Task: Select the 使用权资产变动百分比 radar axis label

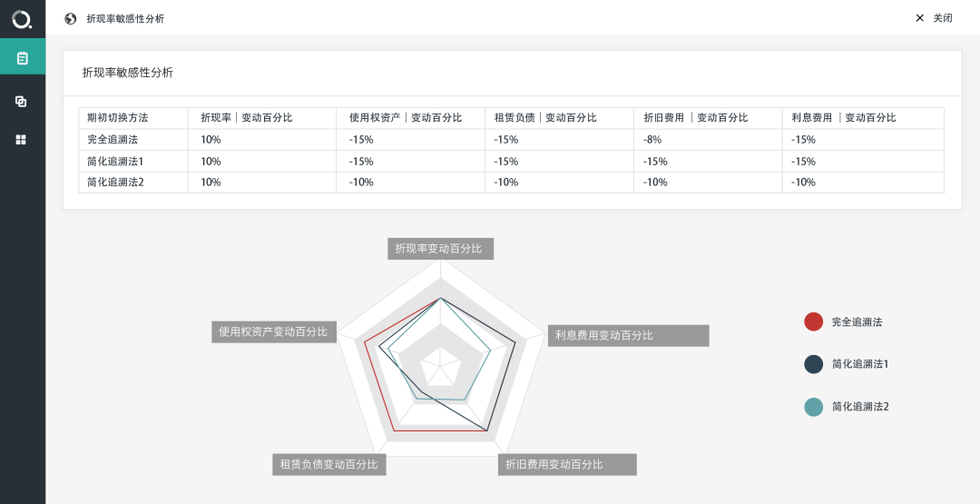Action: pos(274,332)
